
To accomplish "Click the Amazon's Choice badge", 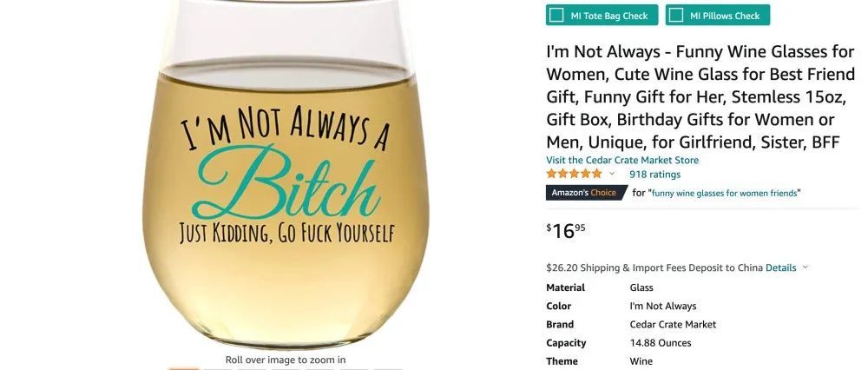I will point(586,193).
